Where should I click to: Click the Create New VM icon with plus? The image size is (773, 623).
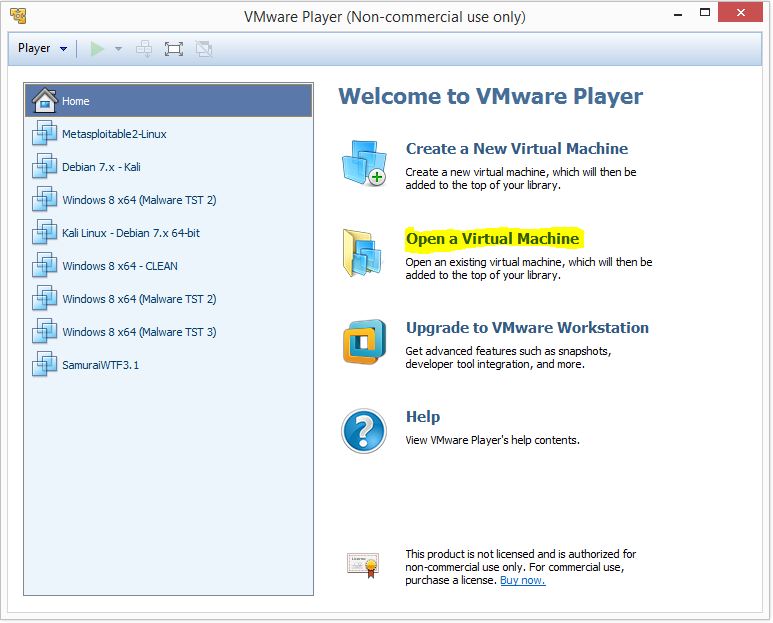(364, 163)
